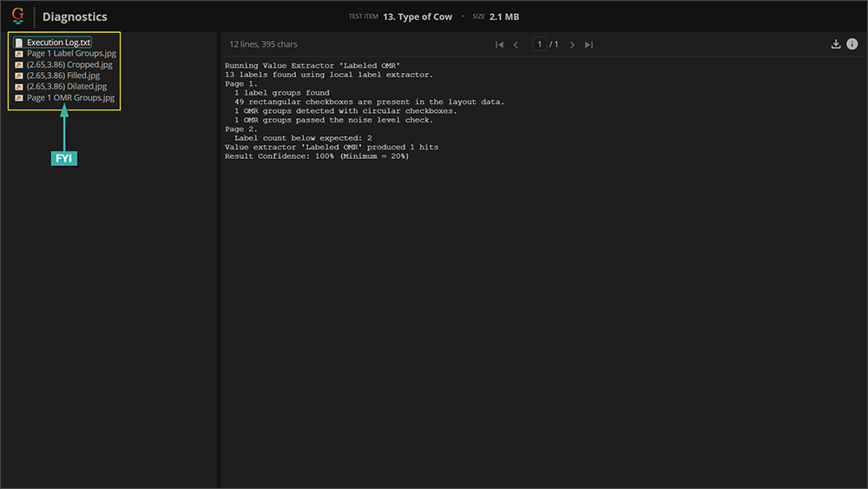Jump to the first page
The height and width of the screenshot is (489, 868).
(x=499, y=44)
